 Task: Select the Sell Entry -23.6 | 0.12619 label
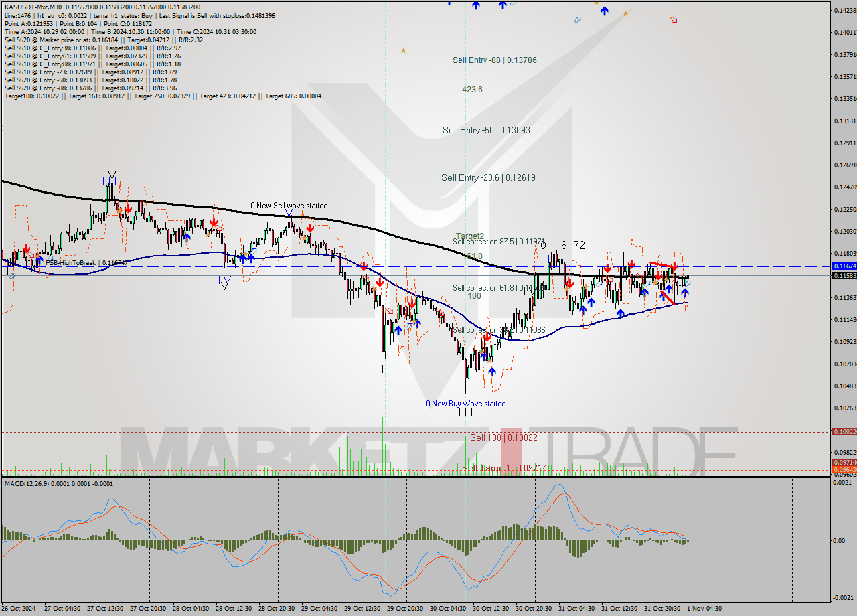pyautogui.click(x=488, y=177)
